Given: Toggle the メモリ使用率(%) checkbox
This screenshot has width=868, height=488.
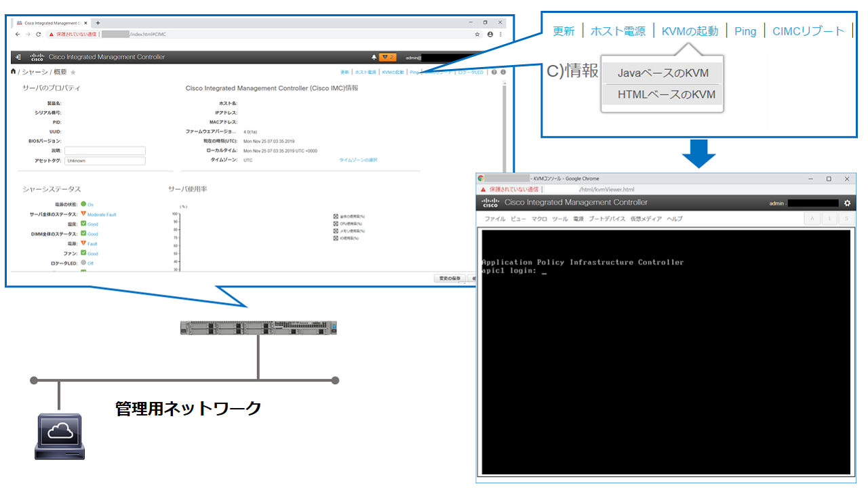Looking at the screenshot, I should [336, 231].
